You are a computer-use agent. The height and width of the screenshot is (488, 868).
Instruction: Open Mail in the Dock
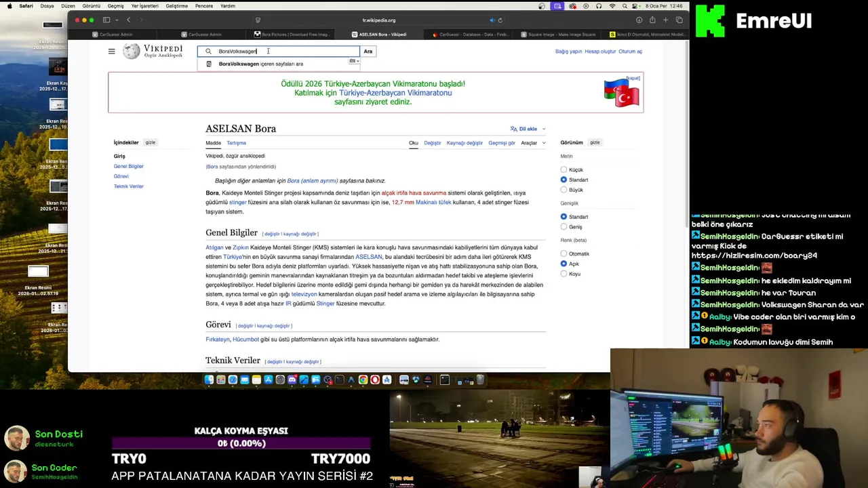coord(245,380)
